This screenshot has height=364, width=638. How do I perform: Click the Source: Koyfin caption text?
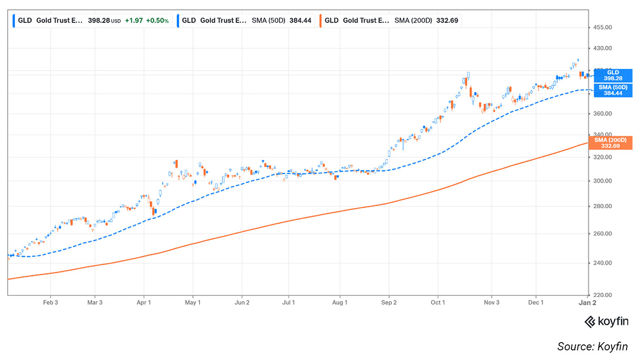point(592,347)
